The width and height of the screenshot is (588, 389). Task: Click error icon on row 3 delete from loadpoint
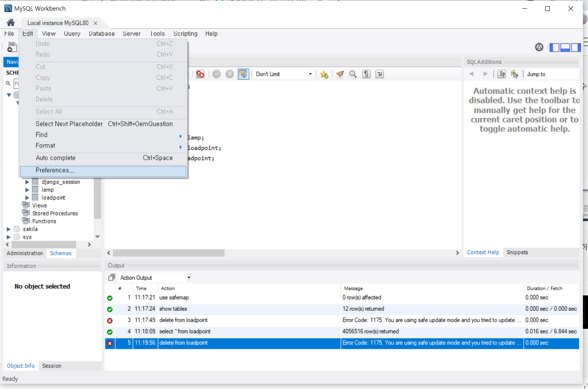click(110, 321)
